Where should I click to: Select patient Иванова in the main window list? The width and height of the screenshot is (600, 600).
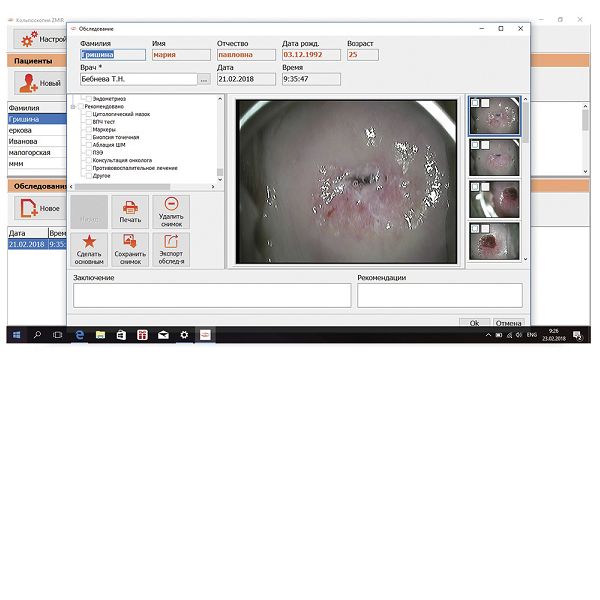37,142
